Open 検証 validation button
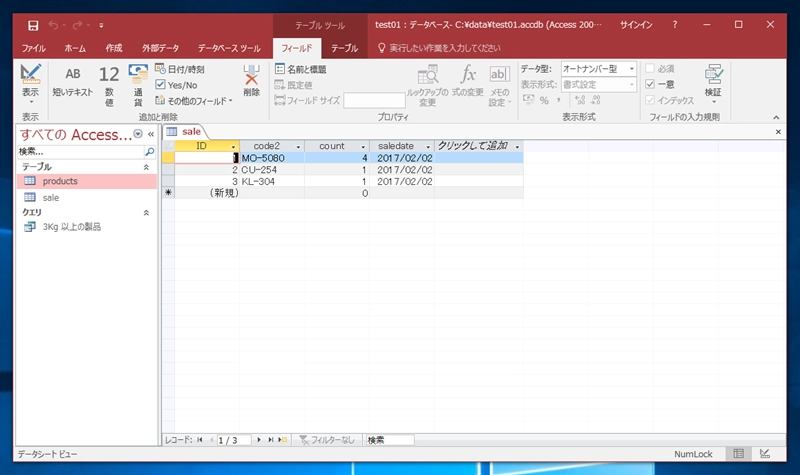The width and height of the screenshot is (800, 475). click(713, 84)
